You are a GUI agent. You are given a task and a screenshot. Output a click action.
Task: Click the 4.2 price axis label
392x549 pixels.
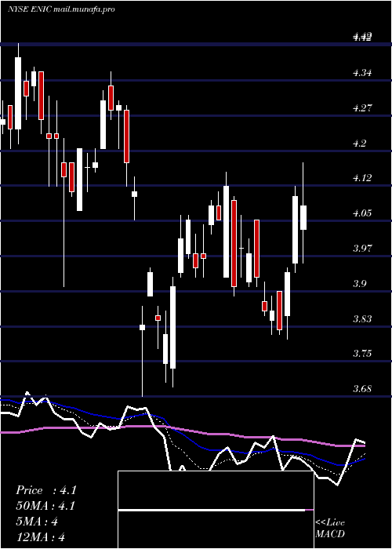coord(360,144)
